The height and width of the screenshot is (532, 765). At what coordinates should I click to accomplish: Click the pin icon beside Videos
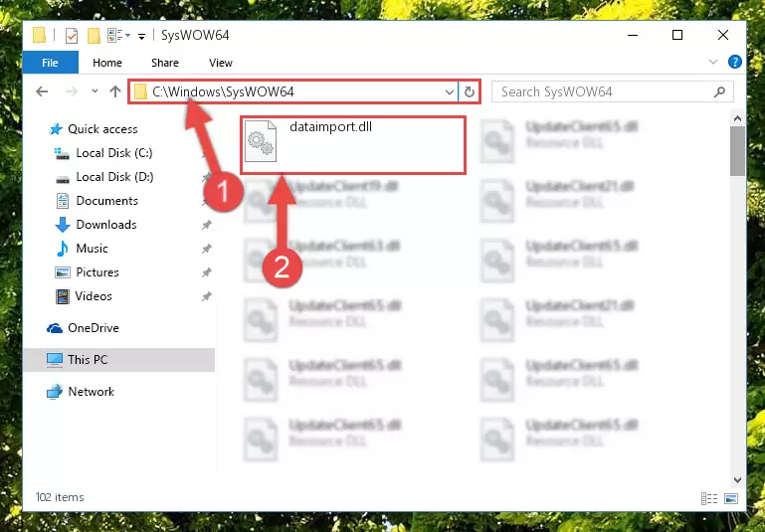(207, 296)
